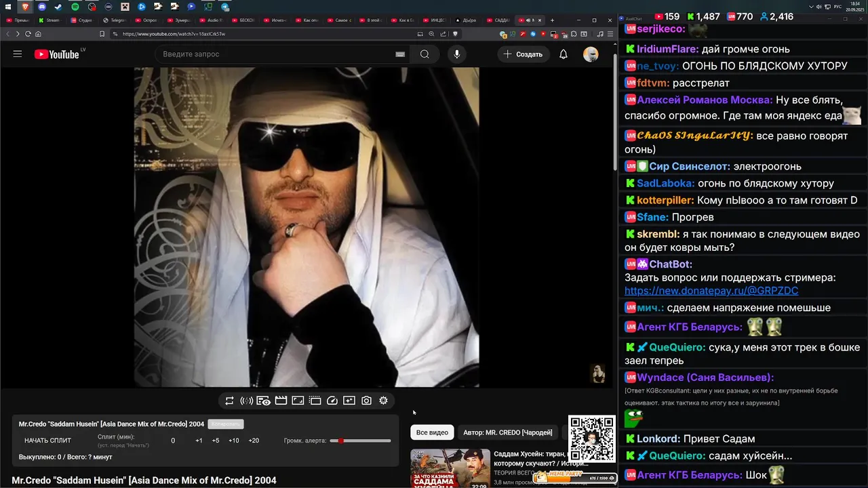Open the playback speed gauge icon
Image resolution: width=868 pixels, height=488 pixels.
pyautogui.click(x=332, y=401)
